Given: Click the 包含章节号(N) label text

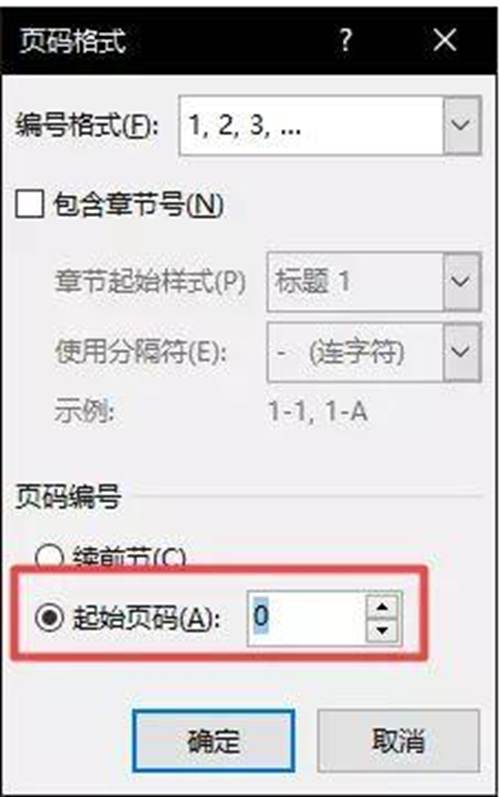Looking at the screenshot, I should click(x=138, y=205).
